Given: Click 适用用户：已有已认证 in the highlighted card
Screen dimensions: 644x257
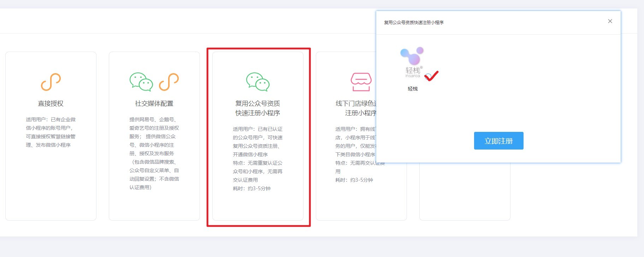Looking at the screenshot, I should [x=258, y=129].
